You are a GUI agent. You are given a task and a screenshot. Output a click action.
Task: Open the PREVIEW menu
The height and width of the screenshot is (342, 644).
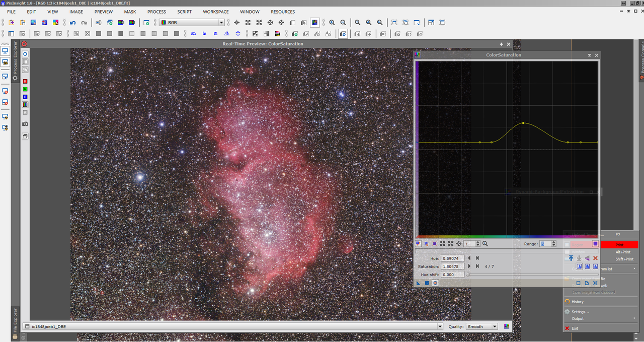[104, 12]
